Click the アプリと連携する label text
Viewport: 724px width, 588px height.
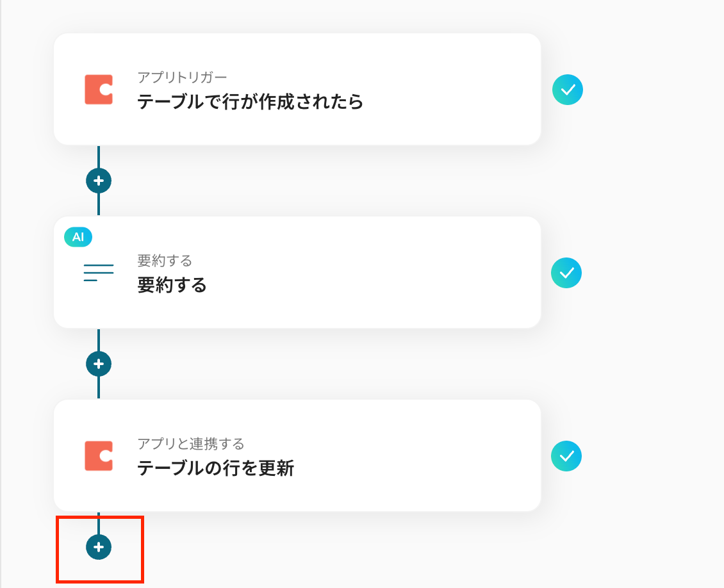[191, 444]
